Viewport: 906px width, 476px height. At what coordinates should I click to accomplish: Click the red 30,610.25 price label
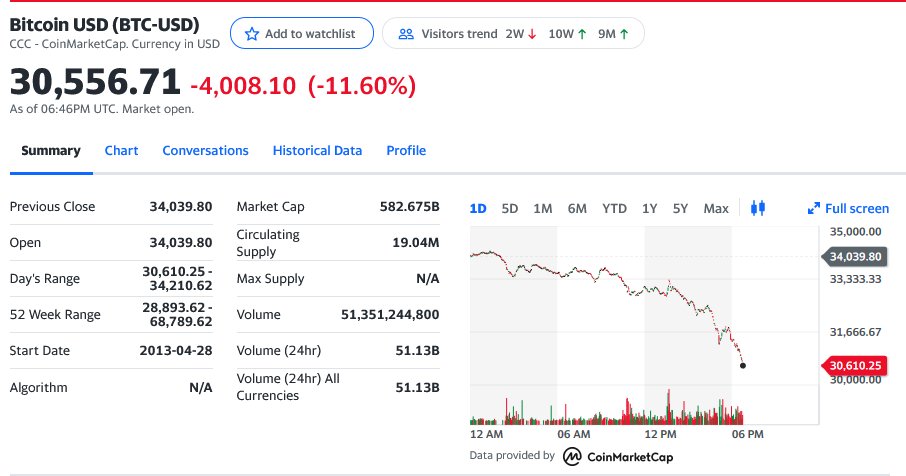tap(854, 366)
